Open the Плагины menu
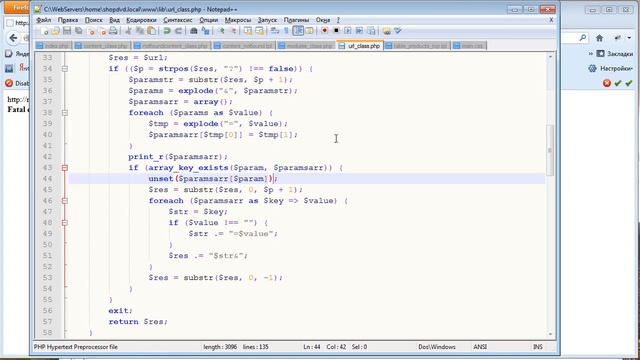The height and width of the screenshot is (360, 640). [296, 20]
